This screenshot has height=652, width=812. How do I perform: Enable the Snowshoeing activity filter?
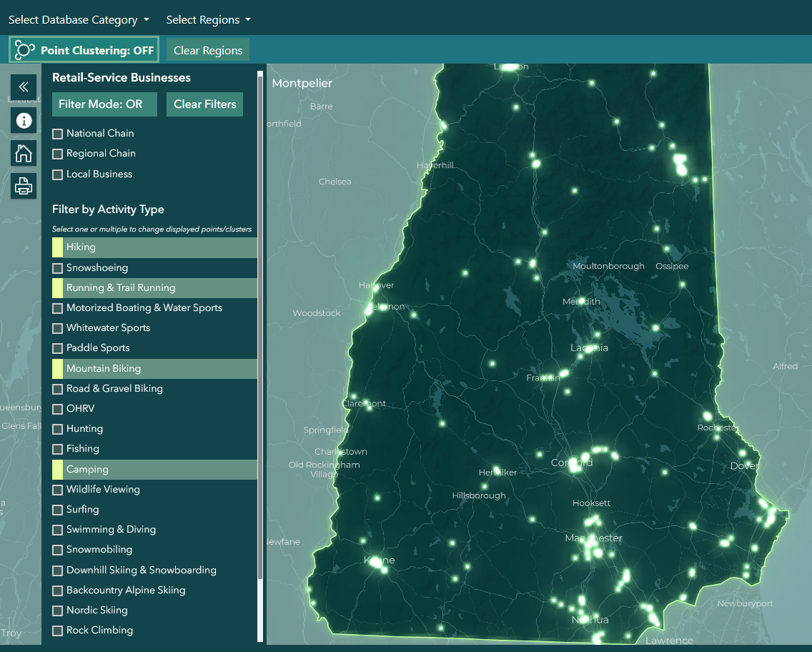coord(57,268)
